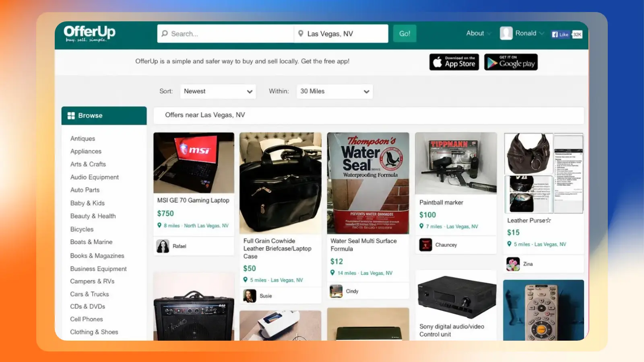Expand the Ronald account menu
This screenshot has height=362, width=644.
click(x=530, y=33)
